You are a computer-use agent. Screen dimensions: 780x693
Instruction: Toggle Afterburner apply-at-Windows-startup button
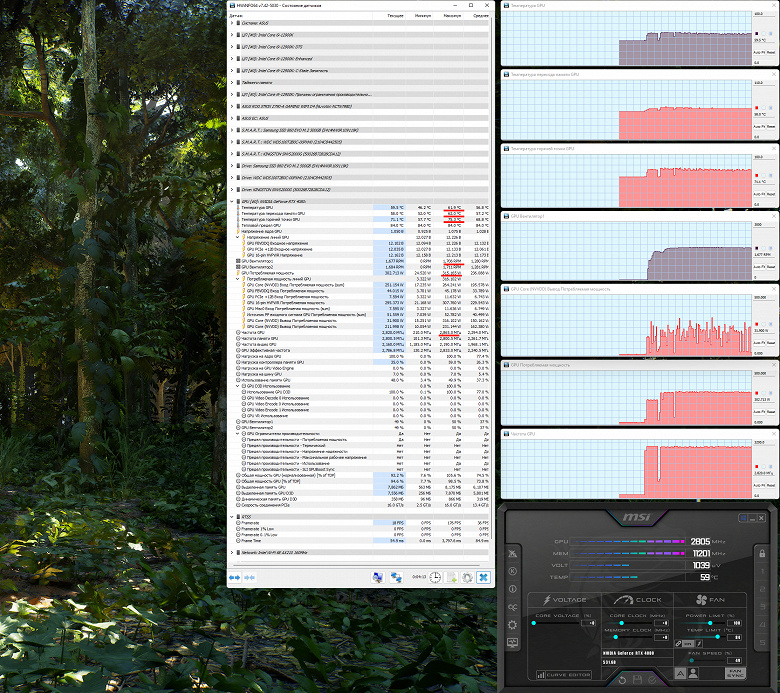click(x=743, y=518)
